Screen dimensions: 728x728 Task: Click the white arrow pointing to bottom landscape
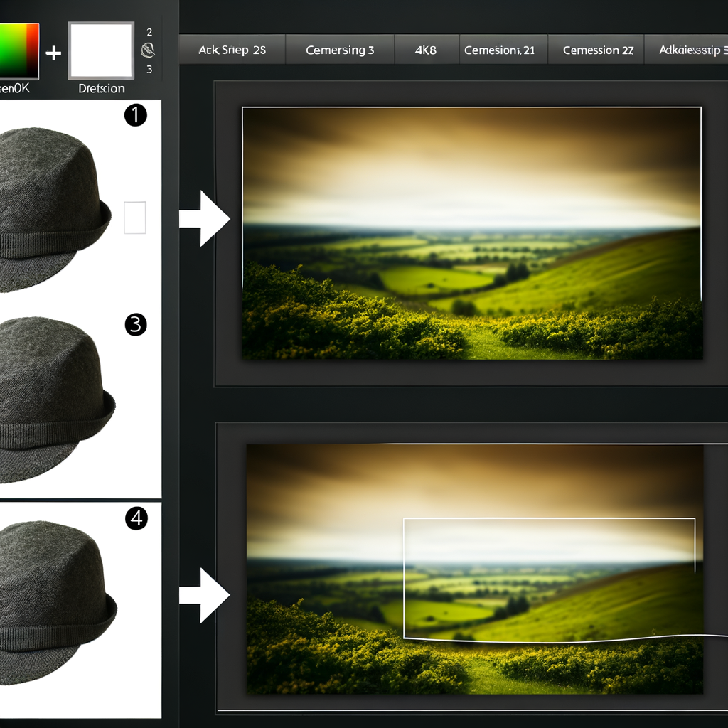(x=205, y=595)
